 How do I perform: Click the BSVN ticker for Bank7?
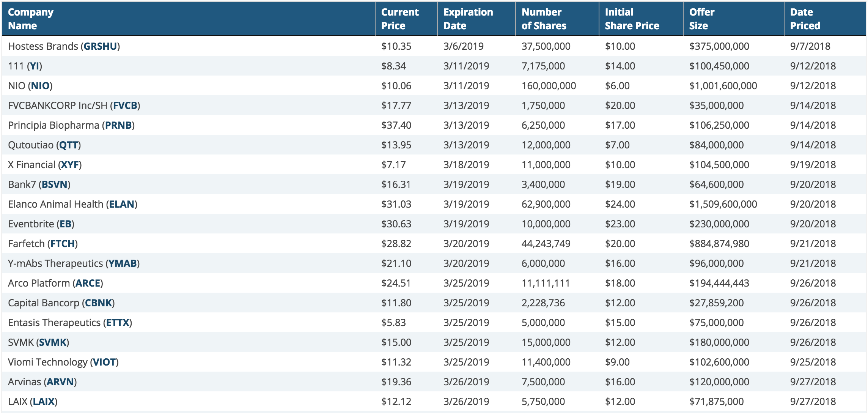click(55, 184)
